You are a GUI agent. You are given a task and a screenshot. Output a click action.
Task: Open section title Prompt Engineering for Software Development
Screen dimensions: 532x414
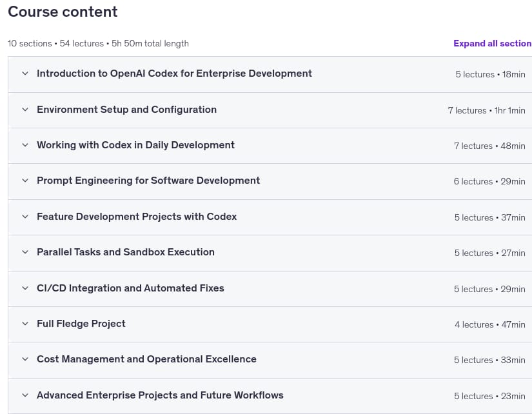(148, 180)
